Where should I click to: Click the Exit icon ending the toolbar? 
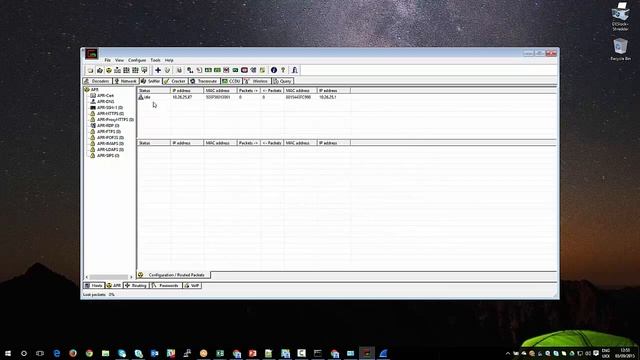[295, 70]
